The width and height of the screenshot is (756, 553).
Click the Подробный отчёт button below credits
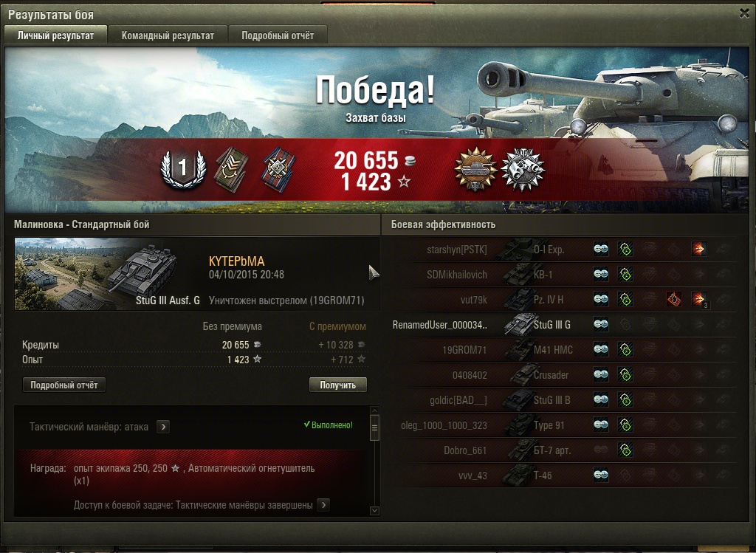(64, 385)
